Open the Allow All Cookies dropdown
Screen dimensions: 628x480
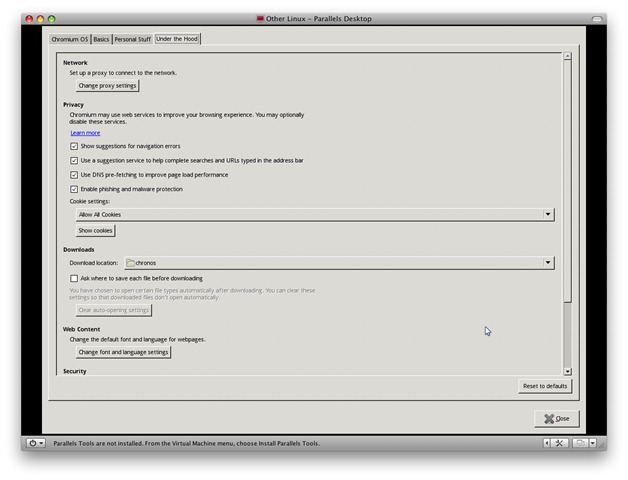(314, 215)
